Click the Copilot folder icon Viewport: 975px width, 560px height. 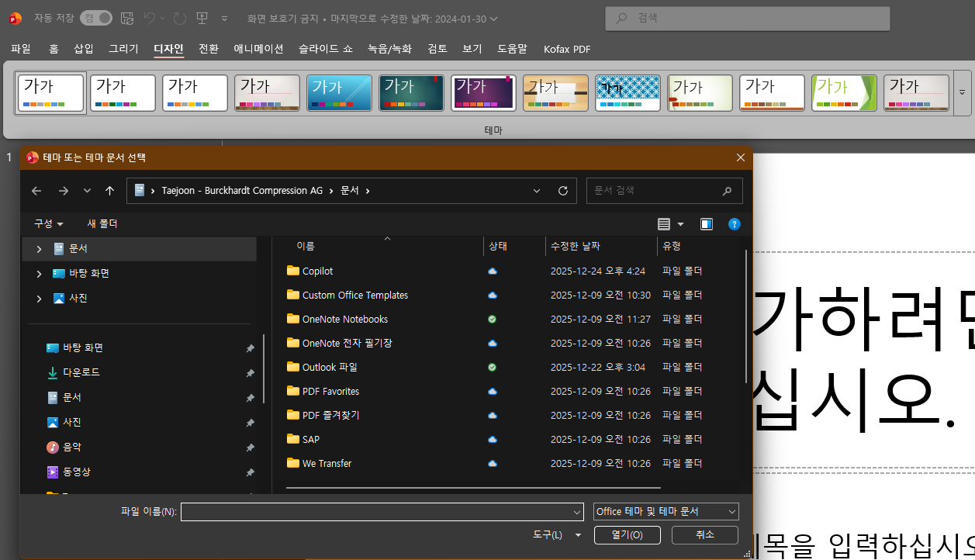(293, 271)
